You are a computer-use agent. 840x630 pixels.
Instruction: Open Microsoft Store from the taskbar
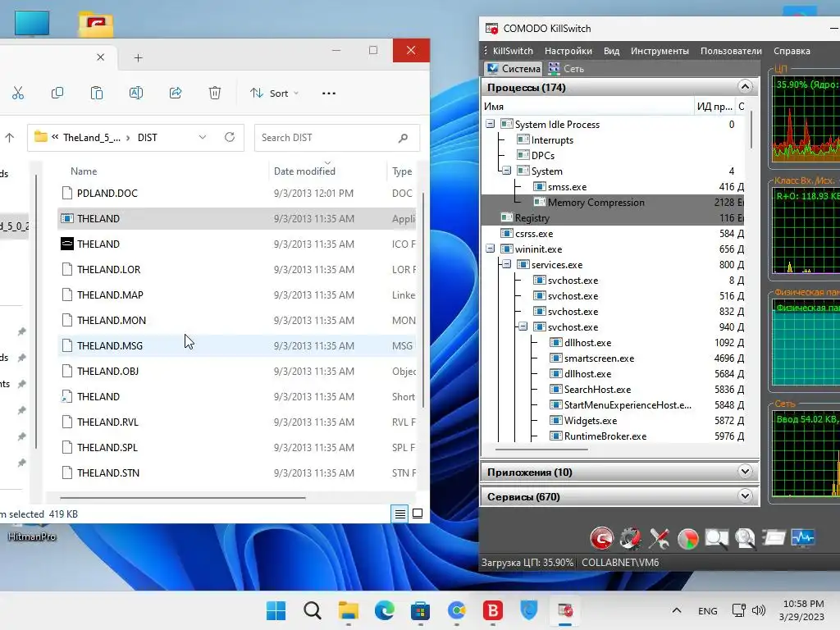(421, 610)
